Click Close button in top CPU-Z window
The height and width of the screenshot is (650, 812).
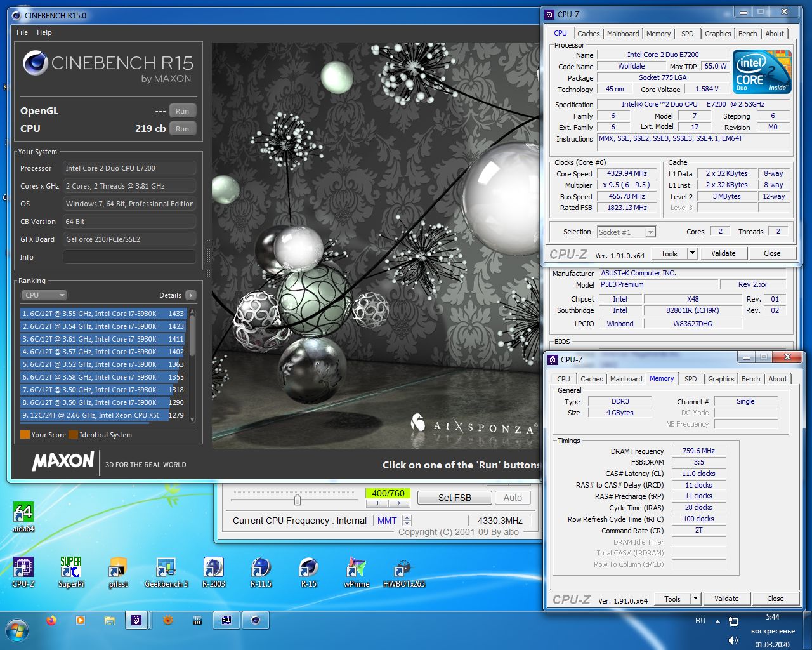pos(772,253)
